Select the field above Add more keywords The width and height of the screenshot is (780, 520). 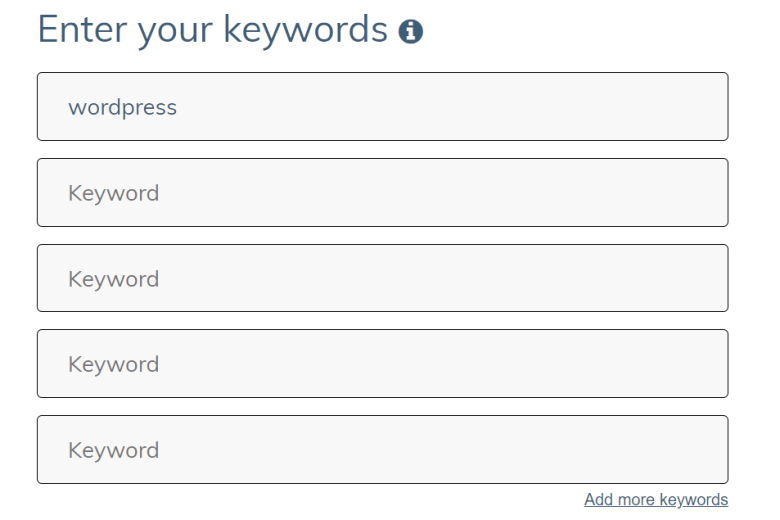pos(383,449)
